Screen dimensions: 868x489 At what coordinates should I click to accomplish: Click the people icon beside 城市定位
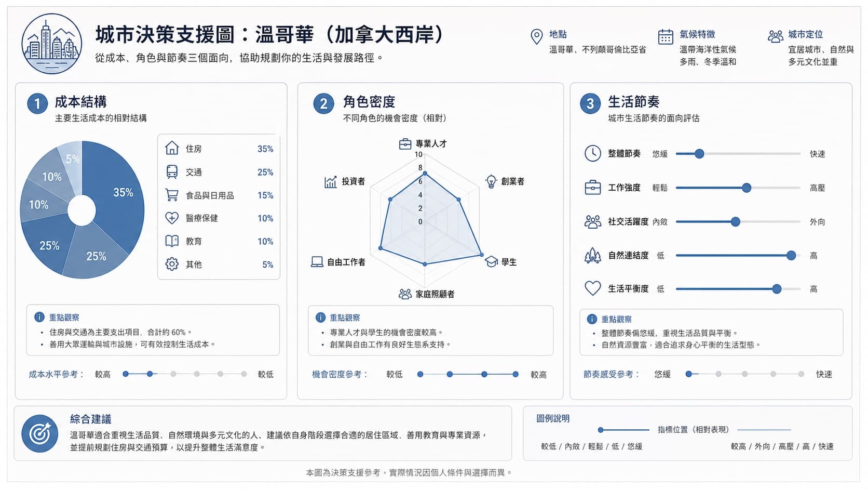pos(775,36)
